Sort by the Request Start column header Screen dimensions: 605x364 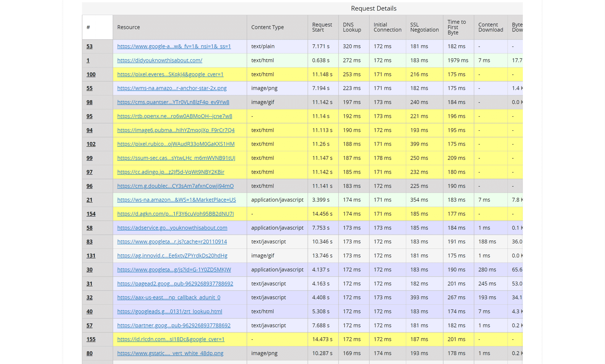click(322, 27)
